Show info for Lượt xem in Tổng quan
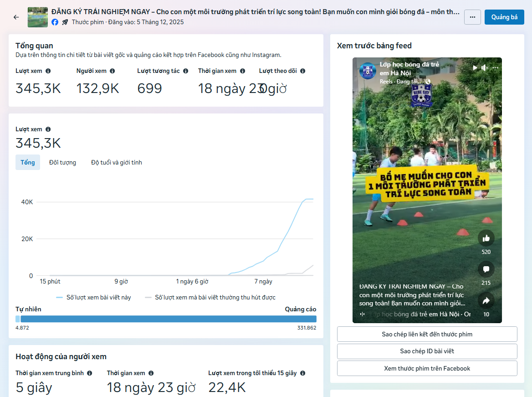 [48, 71]
